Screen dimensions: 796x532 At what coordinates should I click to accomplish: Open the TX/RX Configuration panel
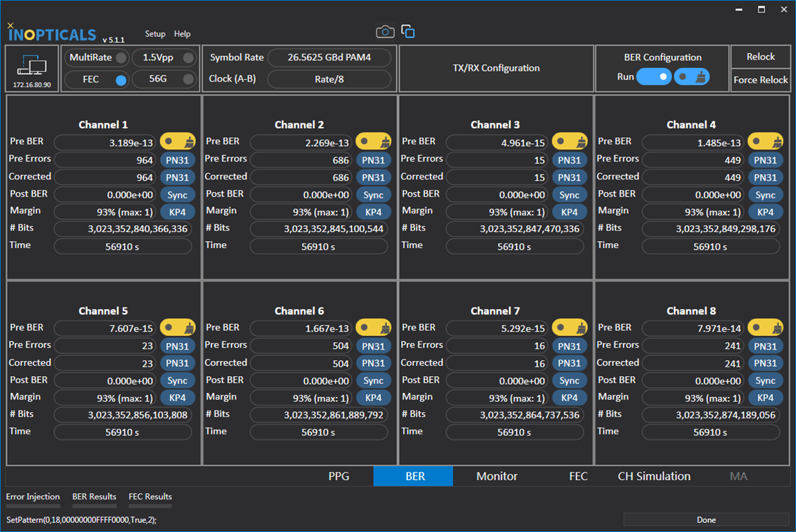(496, 68)
